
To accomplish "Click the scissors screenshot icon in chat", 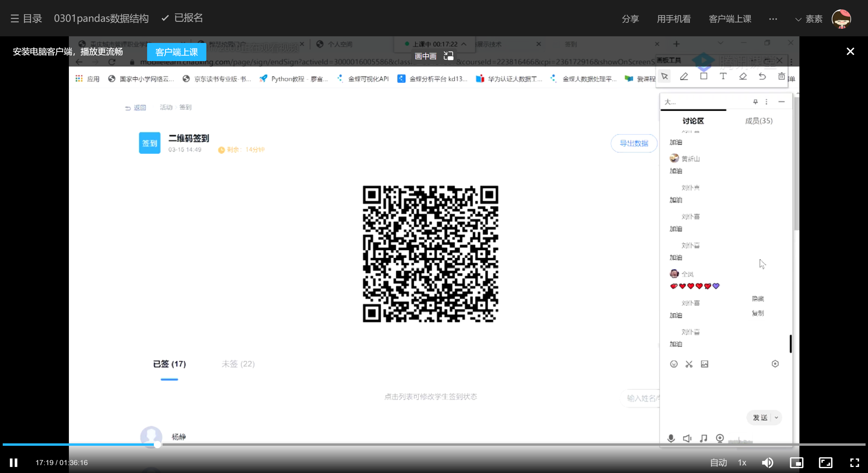I will point(689,364).
